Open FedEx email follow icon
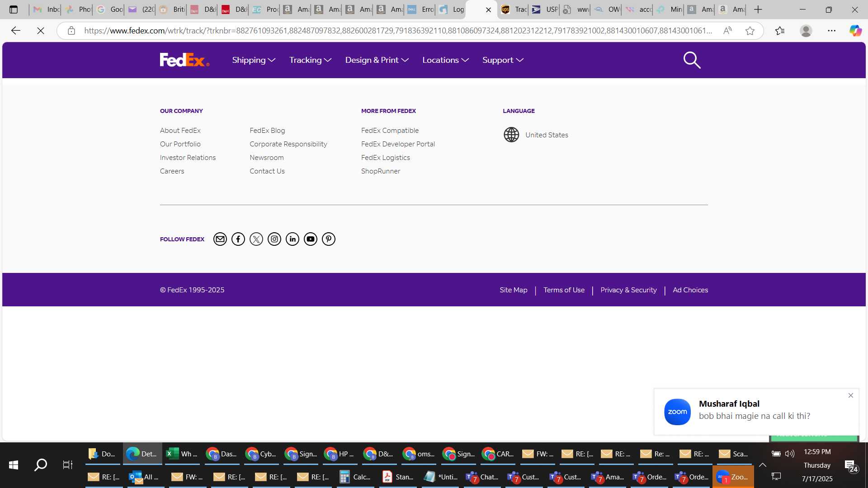The height and width of the screenshot is (488, 868). (x=220, y=239)
